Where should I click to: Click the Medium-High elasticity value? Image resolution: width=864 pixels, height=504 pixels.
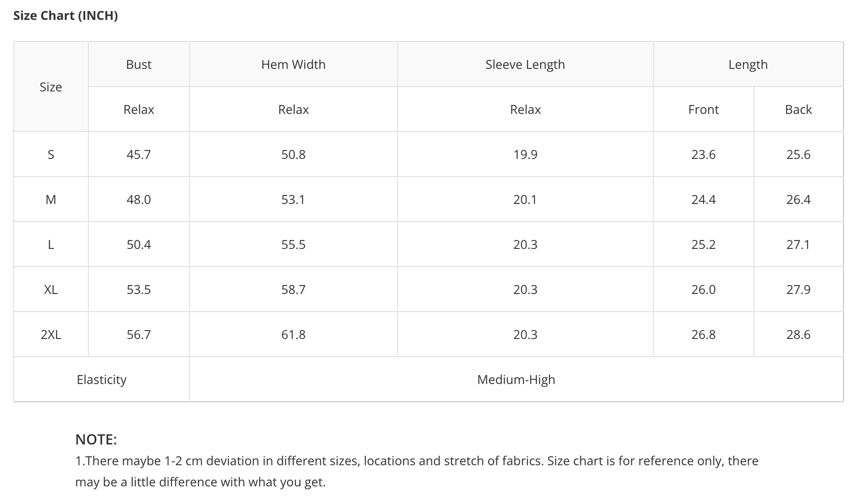click(516, 380)
